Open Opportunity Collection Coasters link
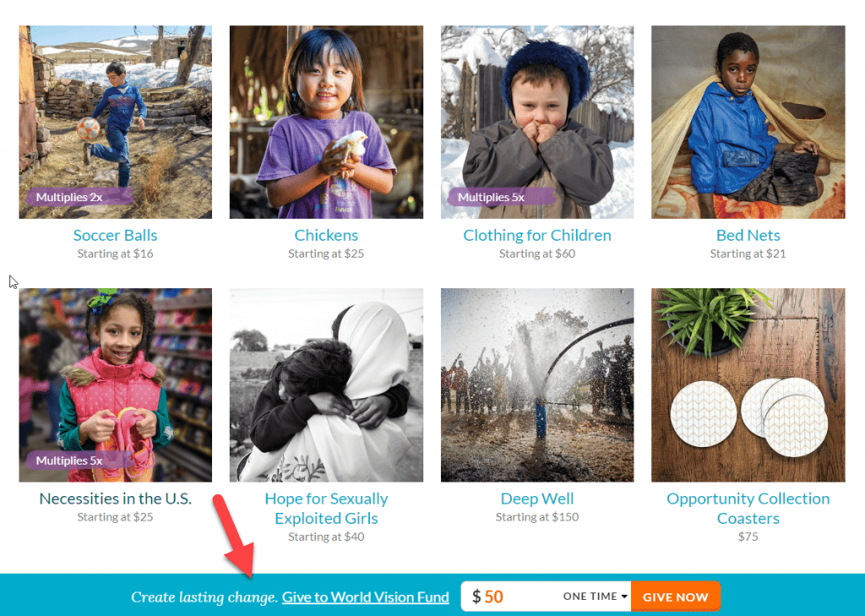The width and height of the screenshot is (865, 616). tap(748, 509)
